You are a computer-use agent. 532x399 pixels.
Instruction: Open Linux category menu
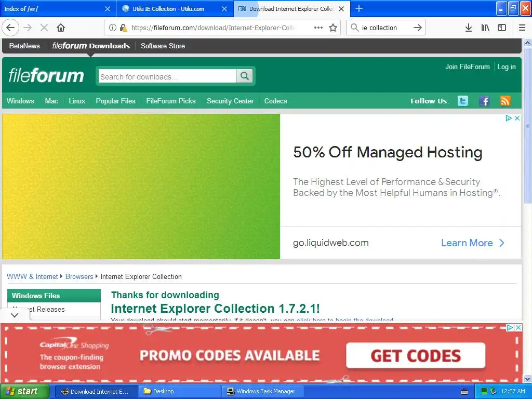click(77, 101)
